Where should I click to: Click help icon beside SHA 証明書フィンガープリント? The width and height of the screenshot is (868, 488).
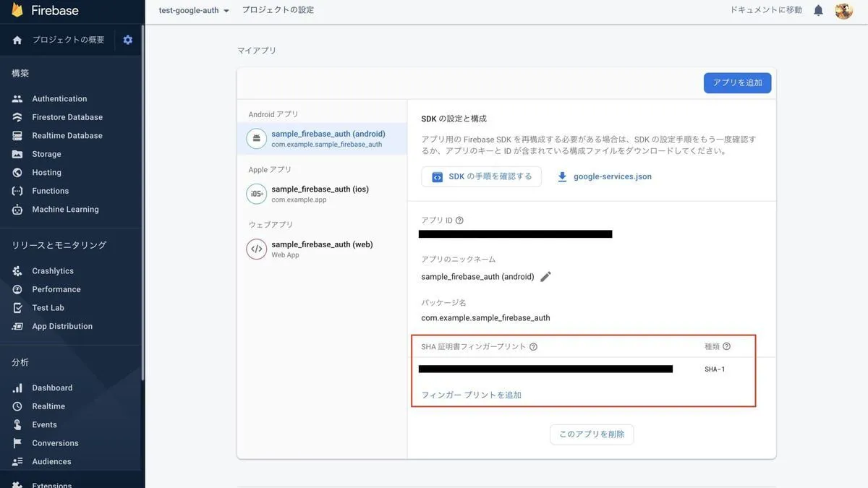click(533, 347)
